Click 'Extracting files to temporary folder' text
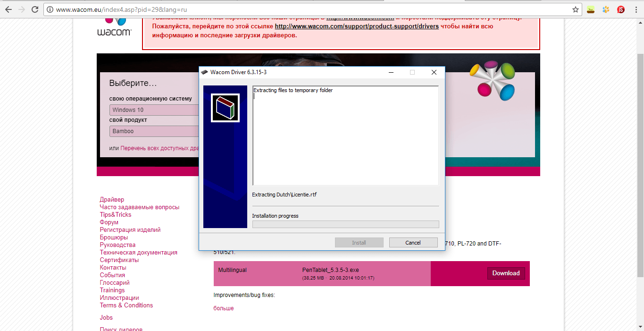 (293, 90)
